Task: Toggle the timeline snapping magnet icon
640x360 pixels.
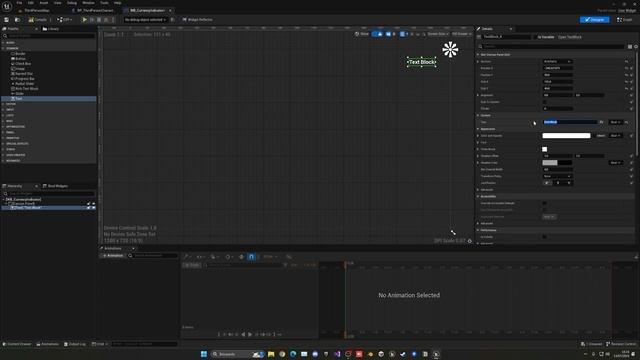Action: pos(251,257)
